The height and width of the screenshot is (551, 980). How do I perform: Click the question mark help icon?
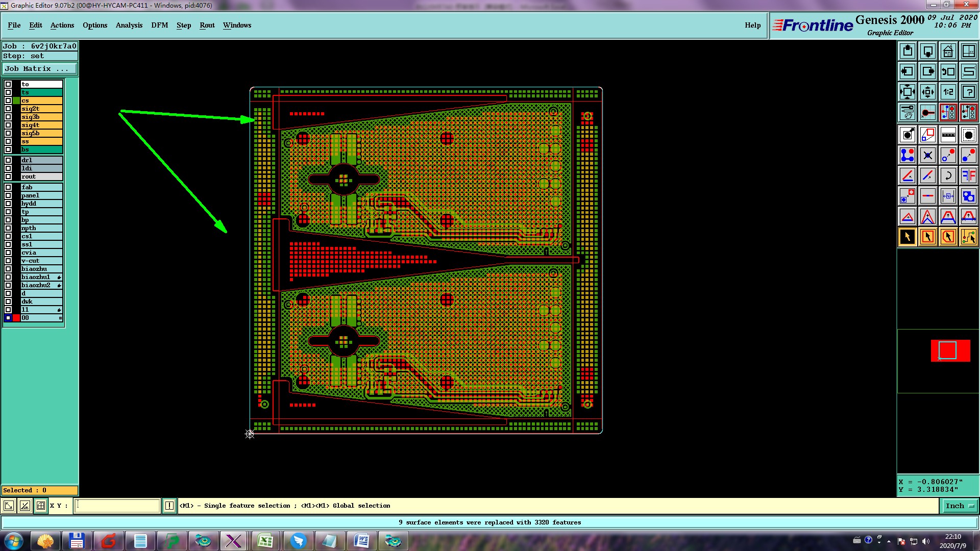[968, 92]
